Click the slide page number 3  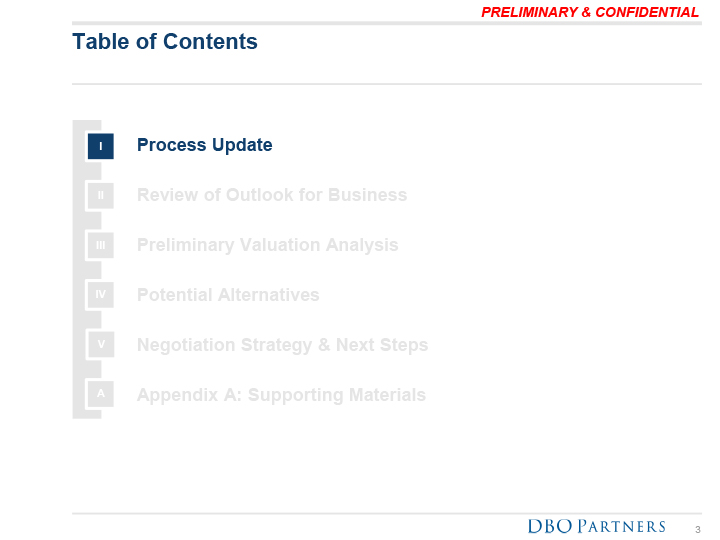tap(697, 529)
